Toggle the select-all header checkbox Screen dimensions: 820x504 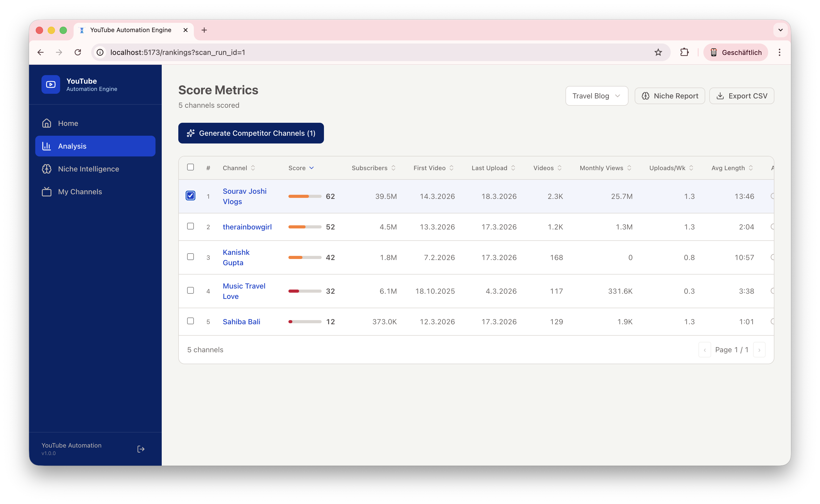[x=190, y=167]
